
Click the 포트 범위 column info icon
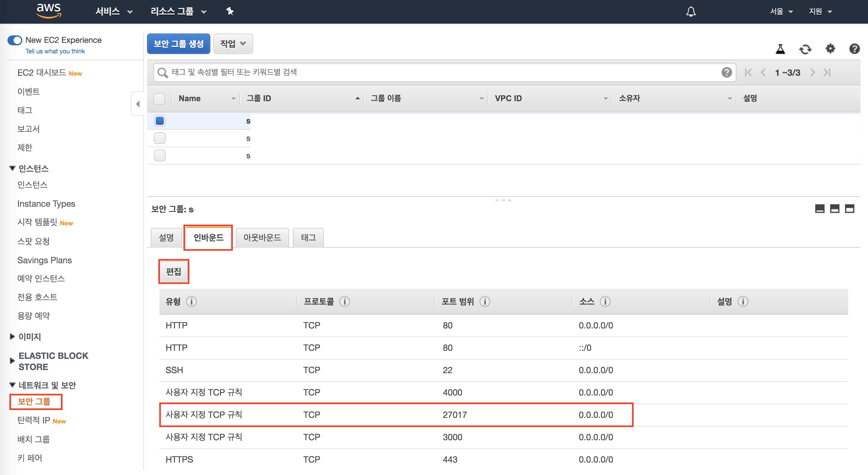pyautogui.click(x=485, y=302)
